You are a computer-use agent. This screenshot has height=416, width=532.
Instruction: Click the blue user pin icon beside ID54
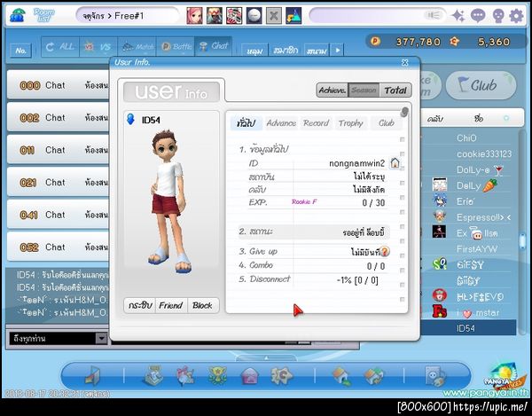(130, 119)
